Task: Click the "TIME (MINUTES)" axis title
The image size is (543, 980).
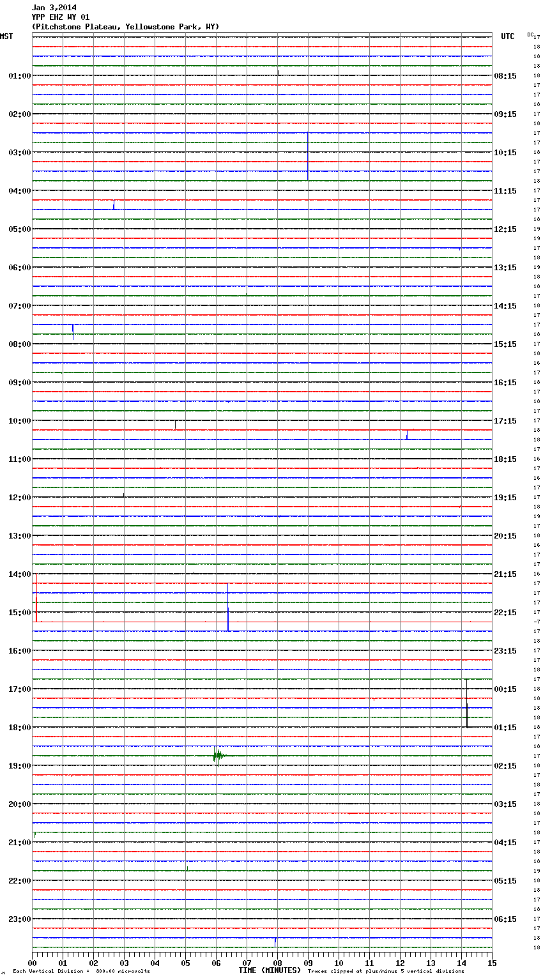Action: (270, 970)
